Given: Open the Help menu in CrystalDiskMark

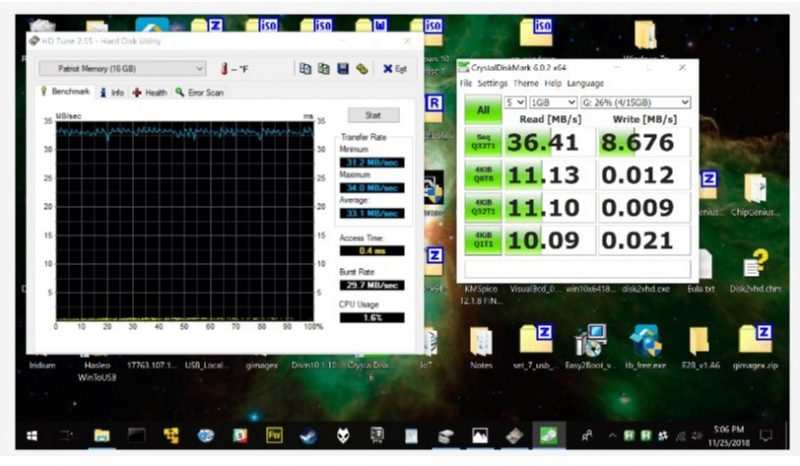Looking at the screenshot, I should click(x=553, y=83).
